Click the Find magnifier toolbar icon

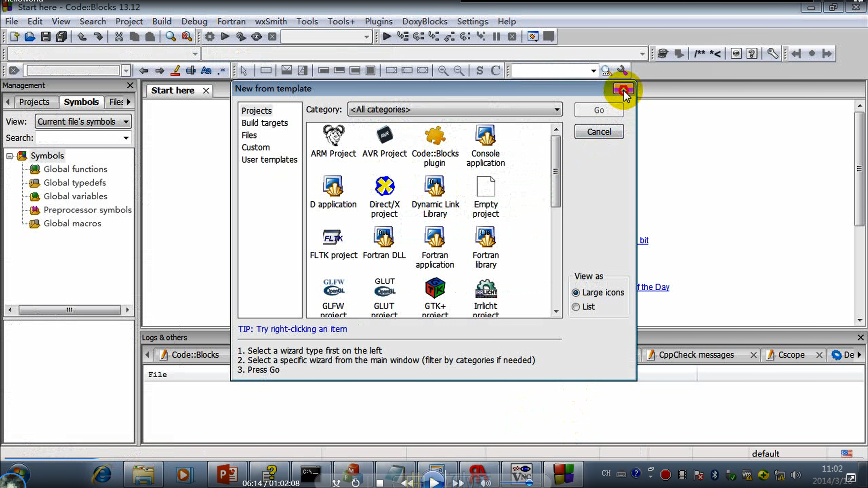coord(171,36)
